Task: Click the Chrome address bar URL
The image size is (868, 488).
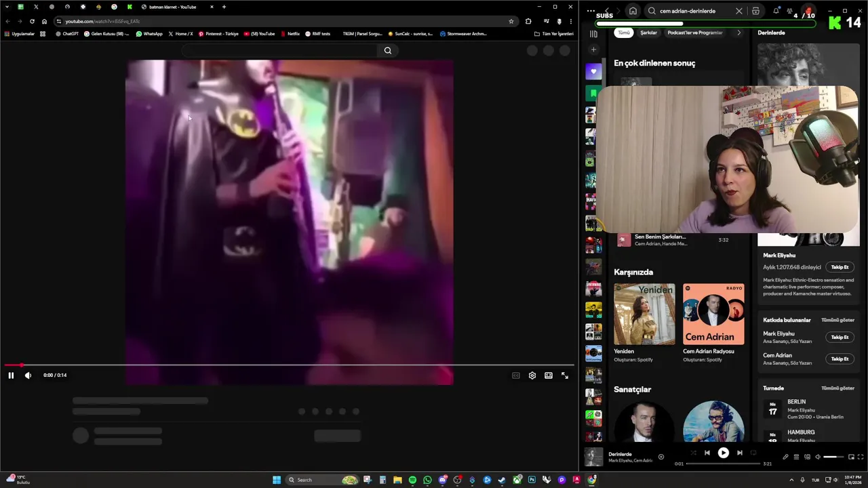Action: click(x=102, y=22)
